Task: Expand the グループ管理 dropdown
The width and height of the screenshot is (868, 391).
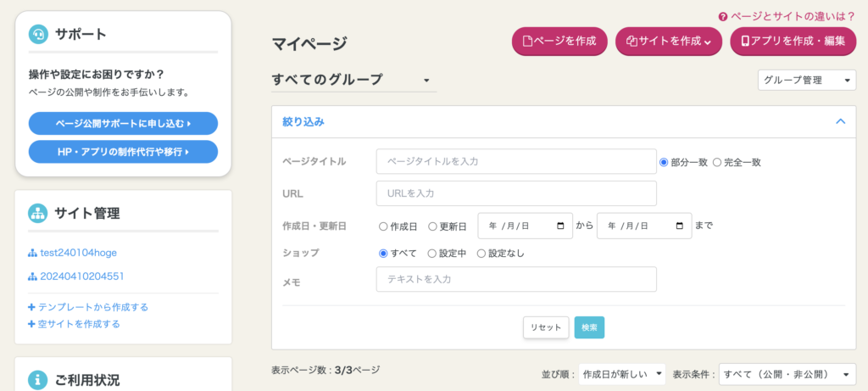Action: coord(806,81)
